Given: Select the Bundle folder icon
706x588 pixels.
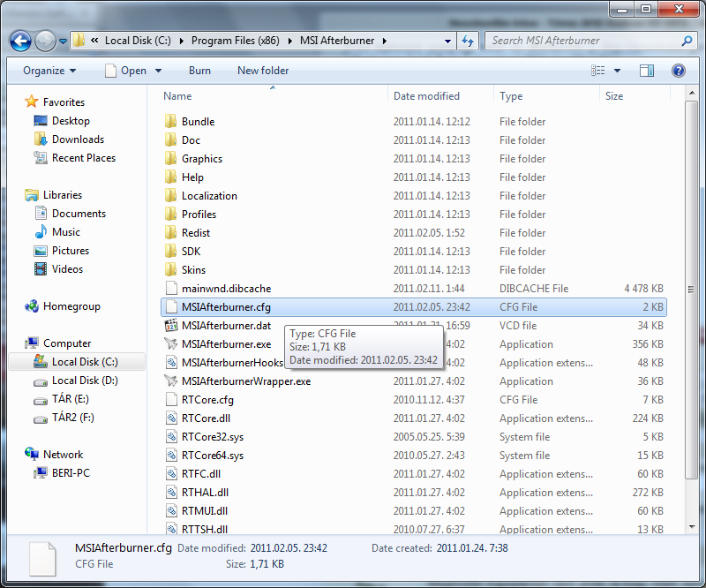Looking at the screenshot, I should tap(170, 121).
